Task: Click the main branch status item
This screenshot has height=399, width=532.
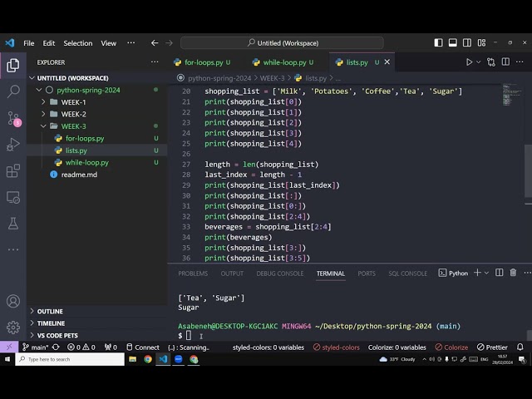Action: 35,347
